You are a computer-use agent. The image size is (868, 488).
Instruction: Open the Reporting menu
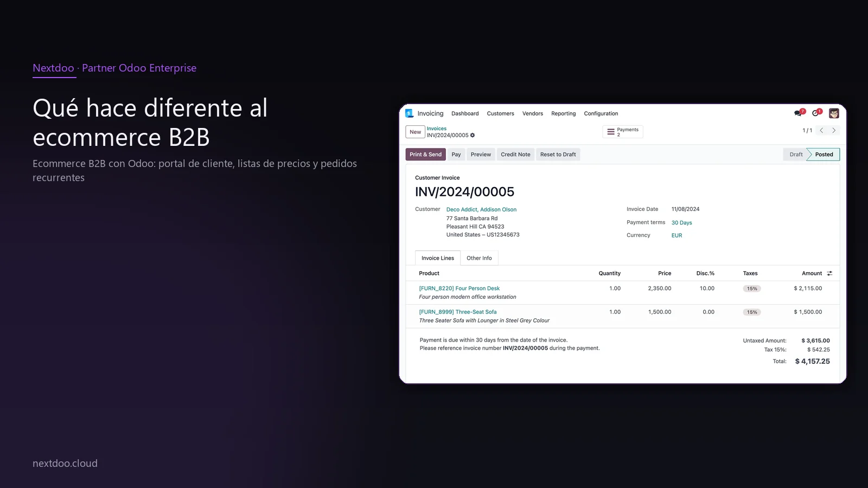(x=563, y=114)
